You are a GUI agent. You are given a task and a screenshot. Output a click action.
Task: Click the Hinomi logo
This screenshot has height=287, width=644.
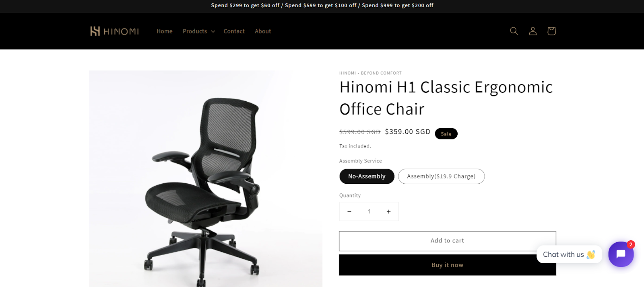(x=114, y=31)
